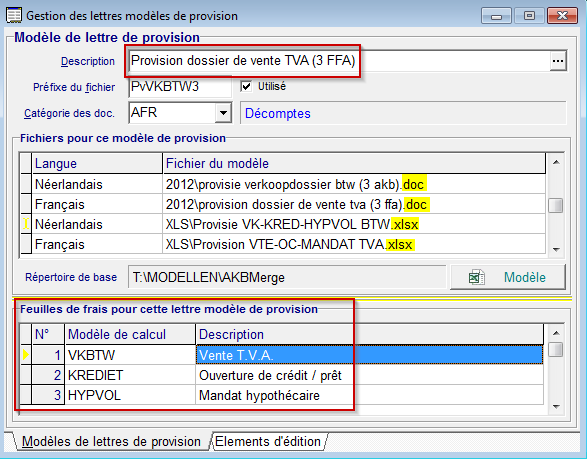
Task: Expand the Catégorie des doc. dropdown
Action: point(223,112)
